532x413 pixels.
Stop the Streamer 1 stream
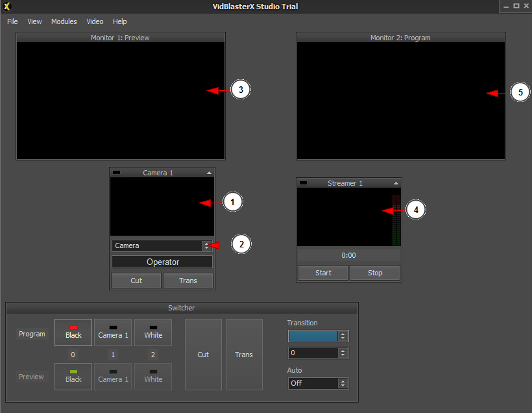[x=375, y=273]
